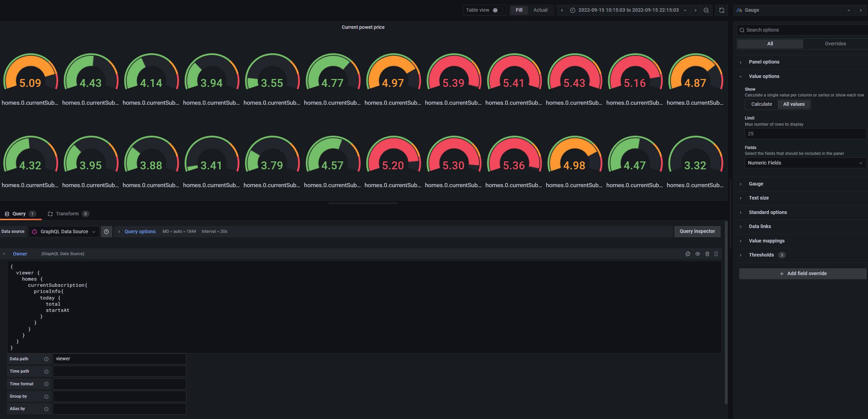Duplicate the Owner query

click(688, 254)
